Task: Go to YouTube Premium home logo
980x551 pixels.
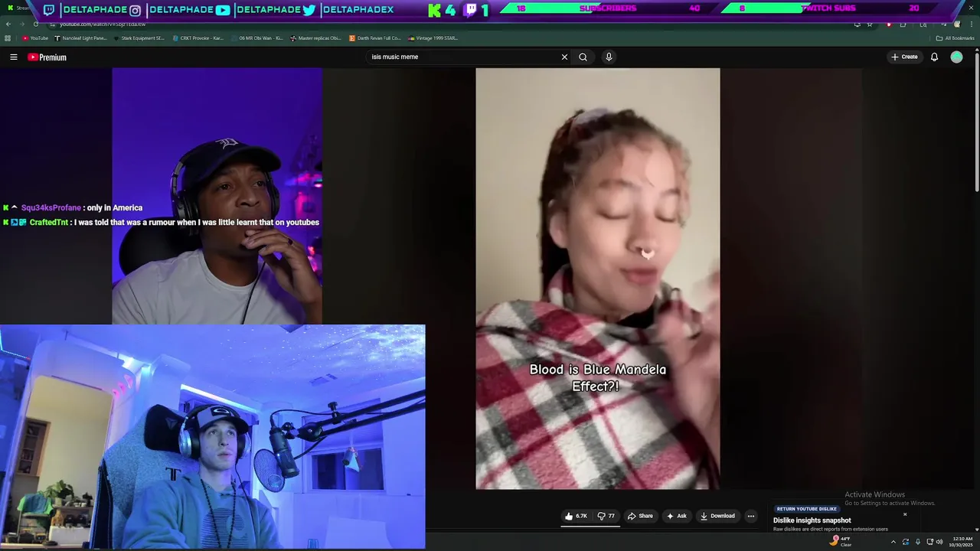Action: (x=47, y=57)
